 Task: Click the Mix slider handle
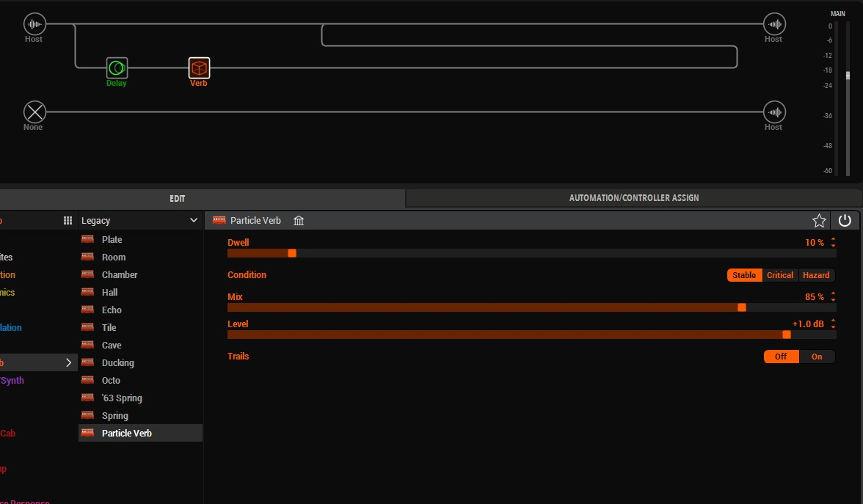pyautogui.click(x=741, y=307)
